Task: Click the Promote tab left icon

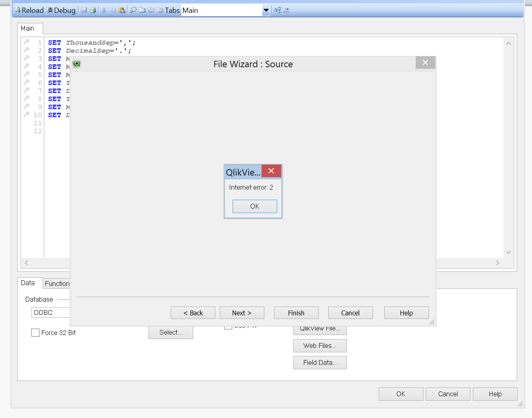Action: [x=151, y=10]
